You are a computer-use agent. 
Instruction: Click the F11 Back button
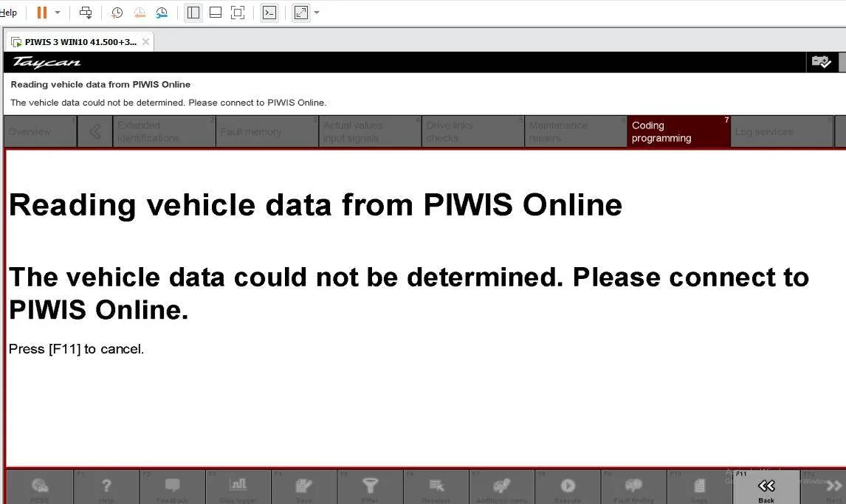[x=766, y=487]
